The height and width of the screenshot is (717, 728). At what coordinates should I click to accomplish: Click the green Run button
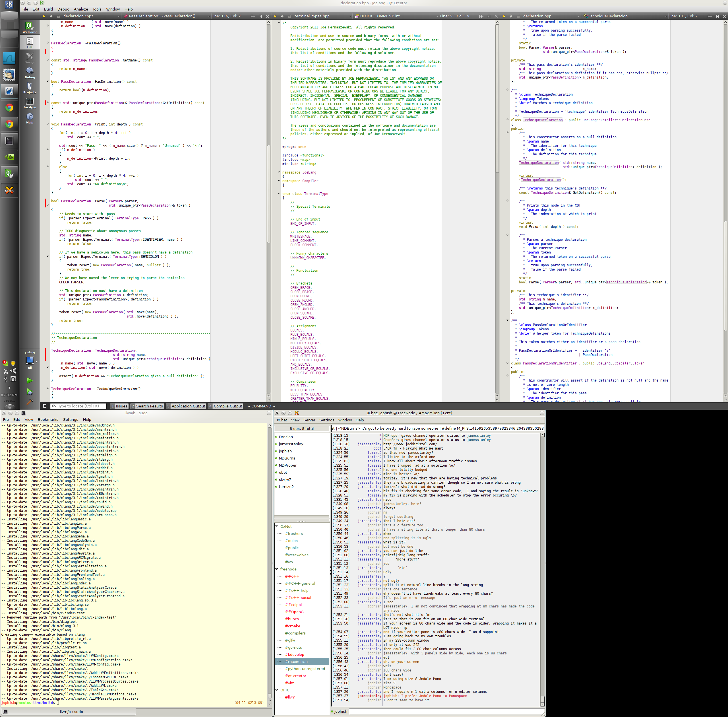(x=30, y=380)
